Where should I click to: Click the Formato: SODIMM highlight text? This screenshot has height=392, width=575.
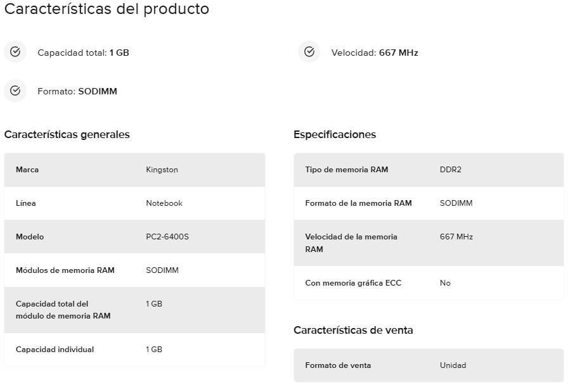tap(77, 91)
